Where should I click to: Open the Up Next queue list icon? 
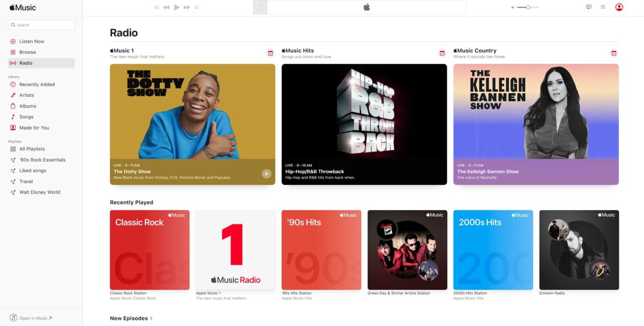coord(603,7)
